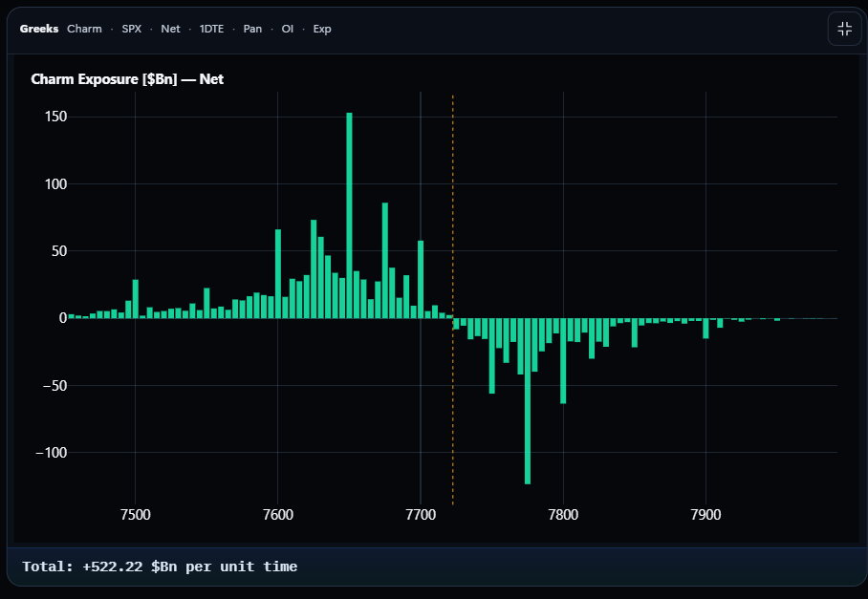Select the Greeks label in header
The image size is (868, 599).
(x=39, y=29)
